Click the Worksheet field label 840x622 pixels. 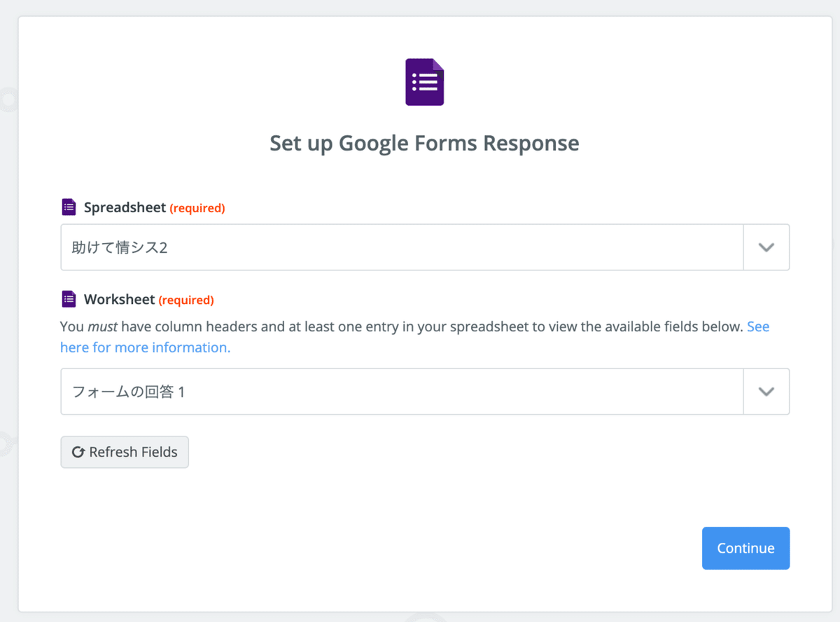point(119,300)
